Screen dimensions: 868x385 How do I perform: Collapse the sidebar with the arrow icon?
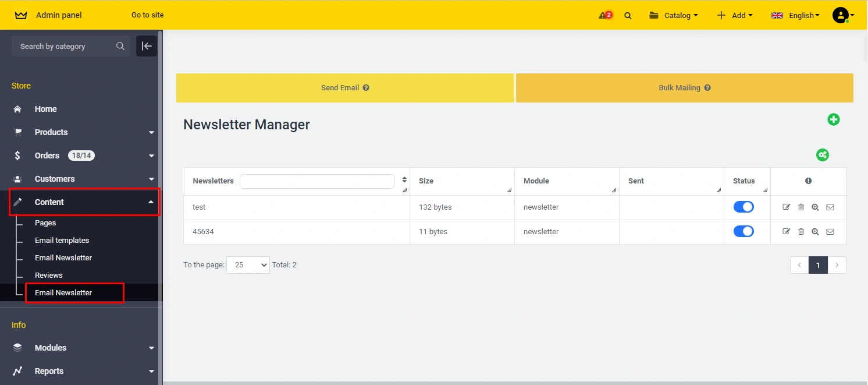pyautogui.click(x=147, y=46)
